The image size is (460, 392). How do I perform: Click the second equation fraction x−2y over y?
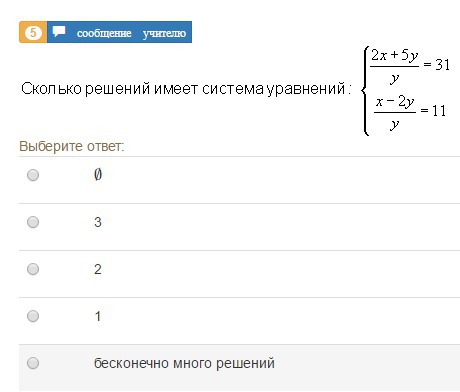[395, 113]
